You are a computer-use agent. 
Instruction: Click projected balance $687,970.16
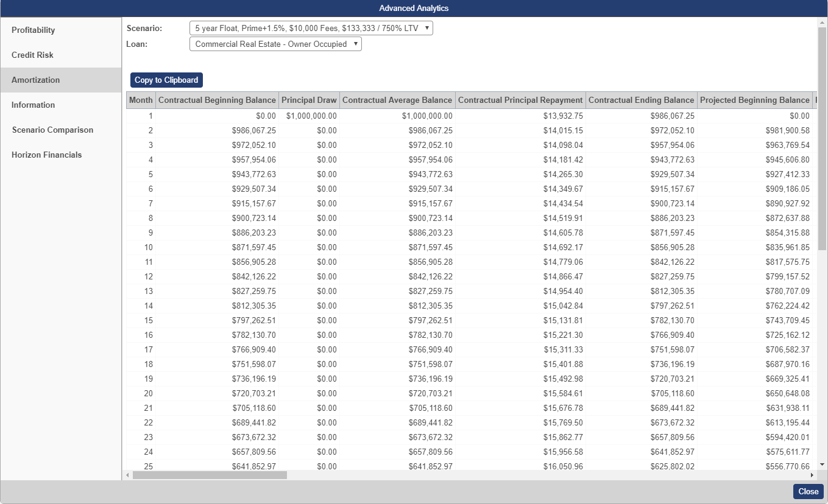pyautogui.click(x=755, y=364)
